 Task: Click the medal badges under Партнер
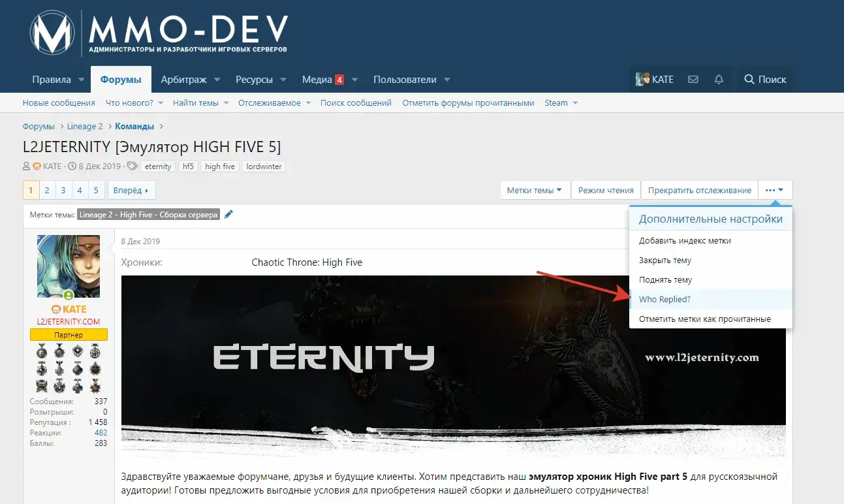(x=69, y=368)
